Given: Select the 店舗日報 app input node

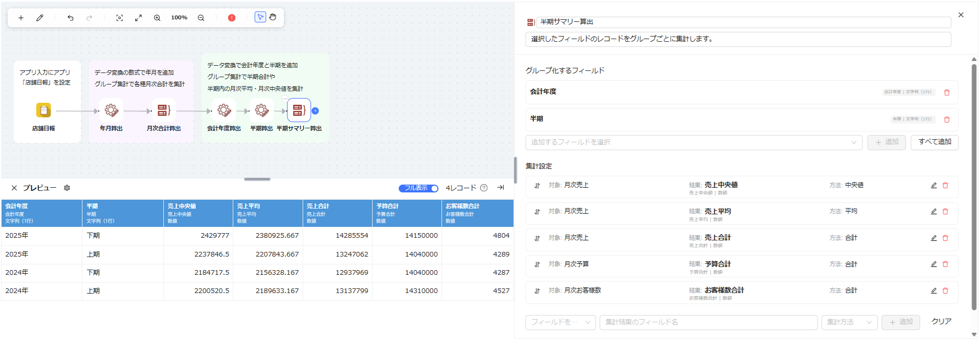Looking at the screenshot, I should [43, 111].
